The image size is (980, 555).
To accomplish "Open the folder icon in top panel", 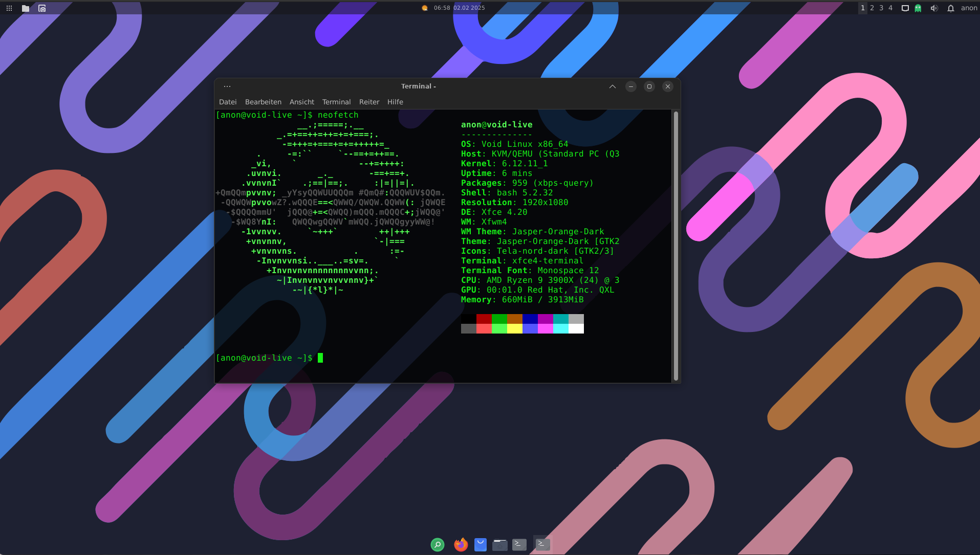I will [x=26, y=8].
